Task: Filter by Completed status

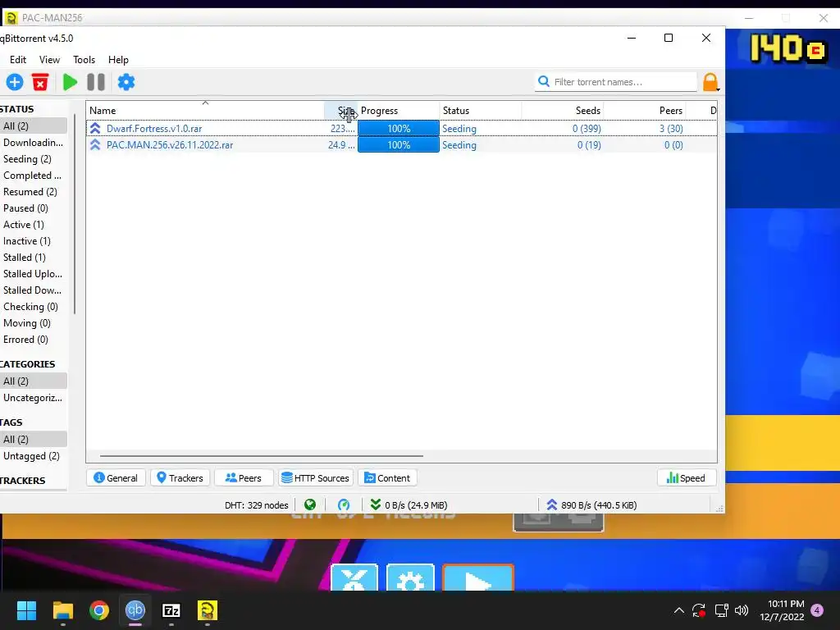Action: (x=33, y=176)
